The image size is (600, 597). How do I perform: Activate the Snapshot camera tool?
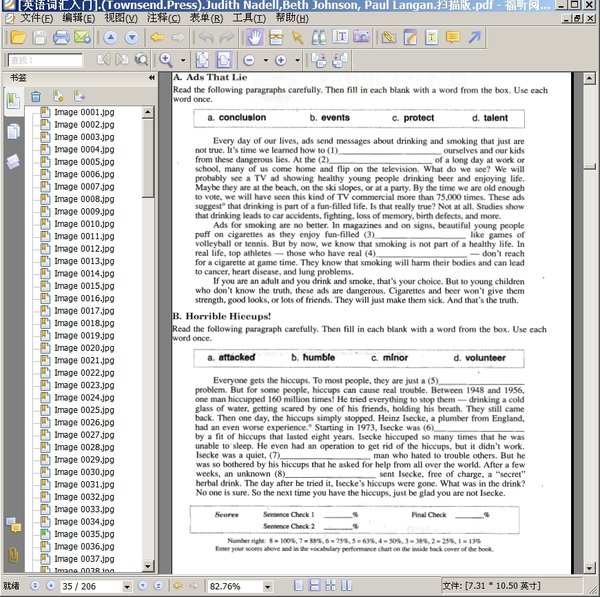point(362,37)
